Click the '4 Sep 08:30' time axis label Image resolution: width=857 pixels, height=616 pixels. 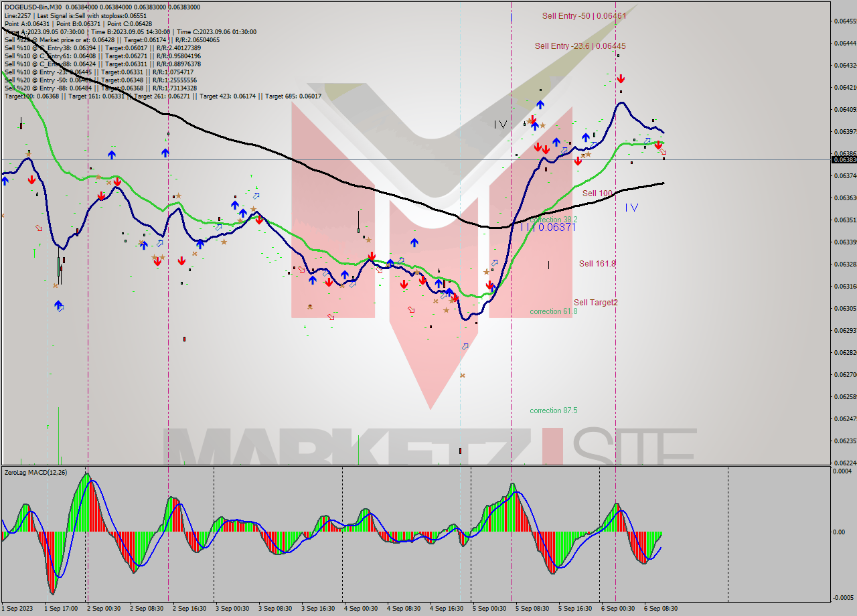(404, 609)
